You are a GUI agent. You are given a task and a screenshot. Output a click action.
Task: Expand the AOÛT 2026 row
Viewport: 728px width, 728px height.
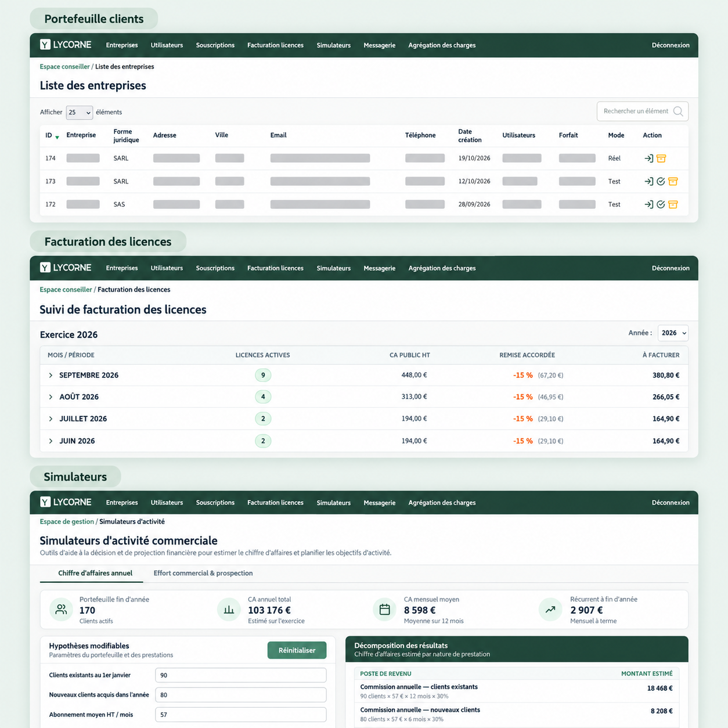(51, 397)
